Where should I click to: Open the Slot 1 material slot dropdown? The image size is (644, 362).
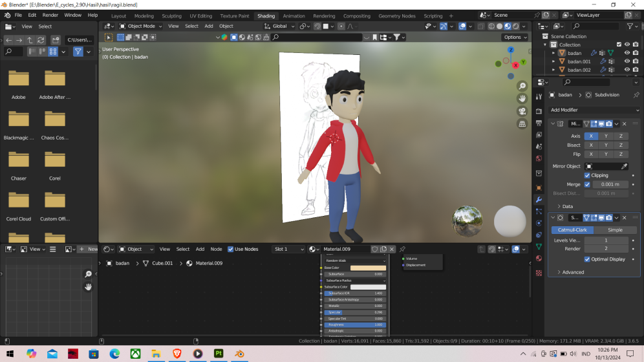(x=288, y=249)
